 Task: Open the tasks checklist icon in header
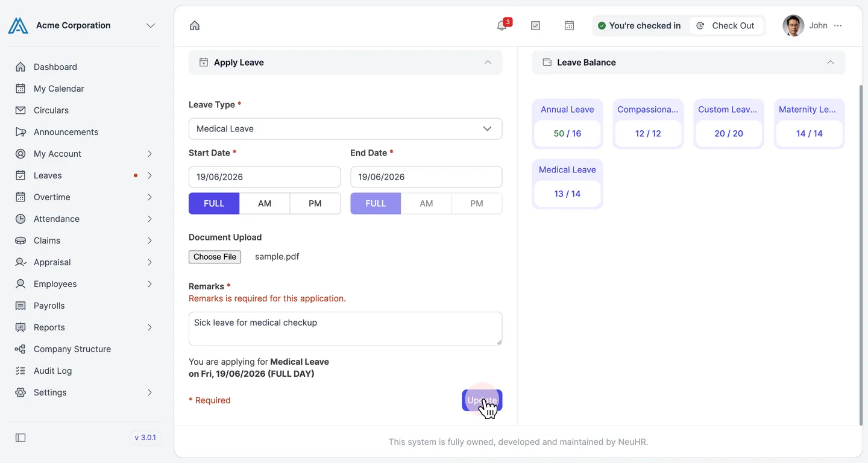[x=535, y=25]
